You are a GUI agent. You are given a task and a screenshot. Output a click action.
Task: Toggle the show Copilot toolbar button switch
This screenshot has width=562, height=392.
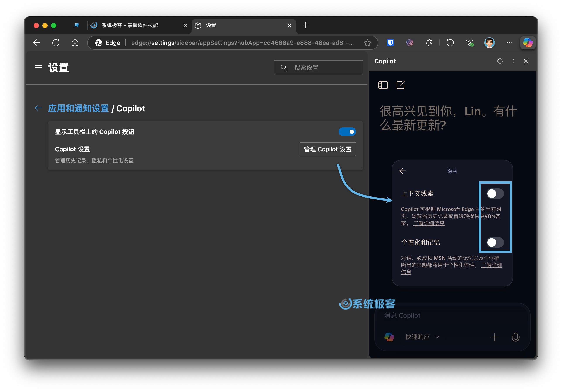347,132
